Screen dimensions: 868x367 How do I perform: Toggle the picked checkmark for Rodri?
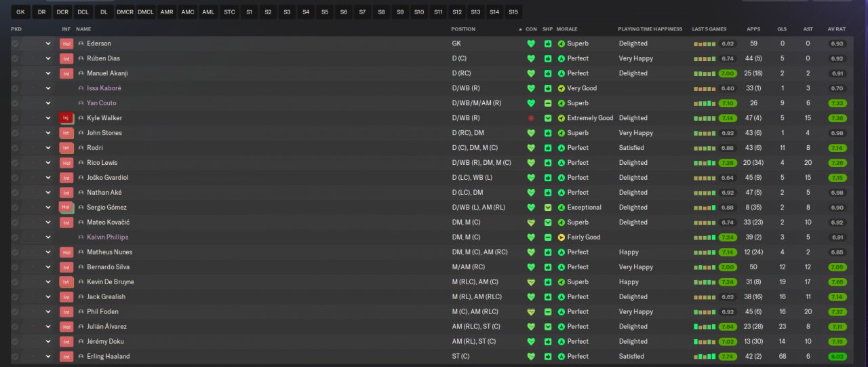(x=15, y=148)
